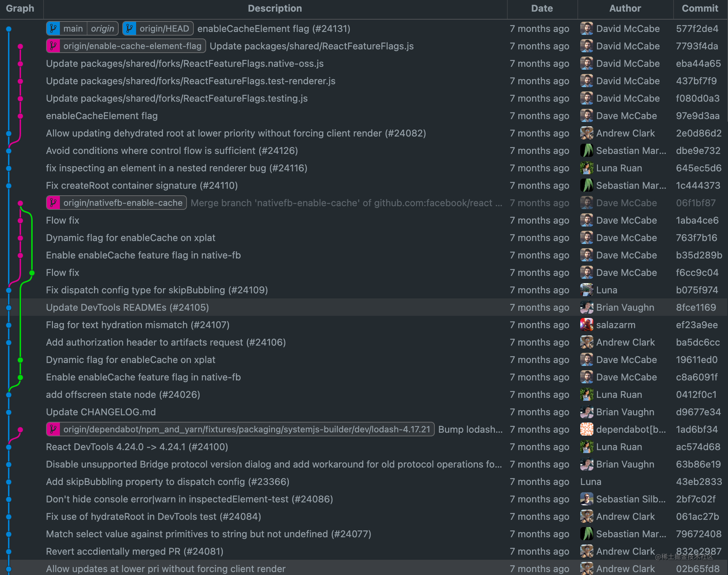728x575 pixels.
Task: Select the origin/HEAD label
Action: pos(164,29)
